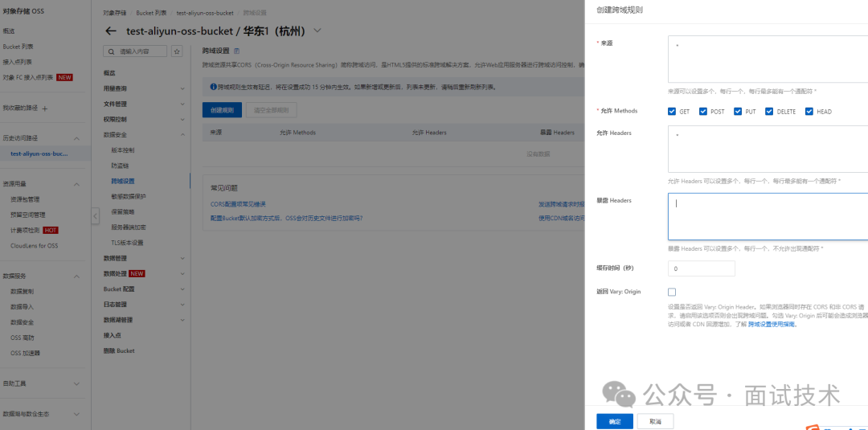Collapse the resource usage section
This screenshot has height=430, width=868.
click(77, 184)
